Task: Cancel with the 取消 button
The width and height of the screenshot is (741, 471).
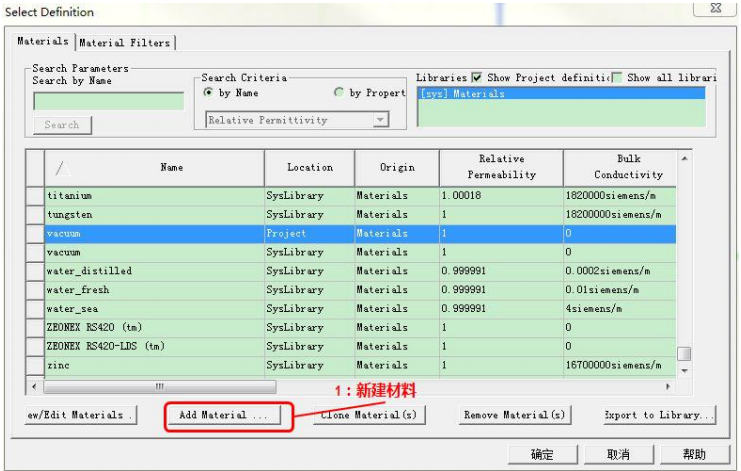Action: pos(619,454)
